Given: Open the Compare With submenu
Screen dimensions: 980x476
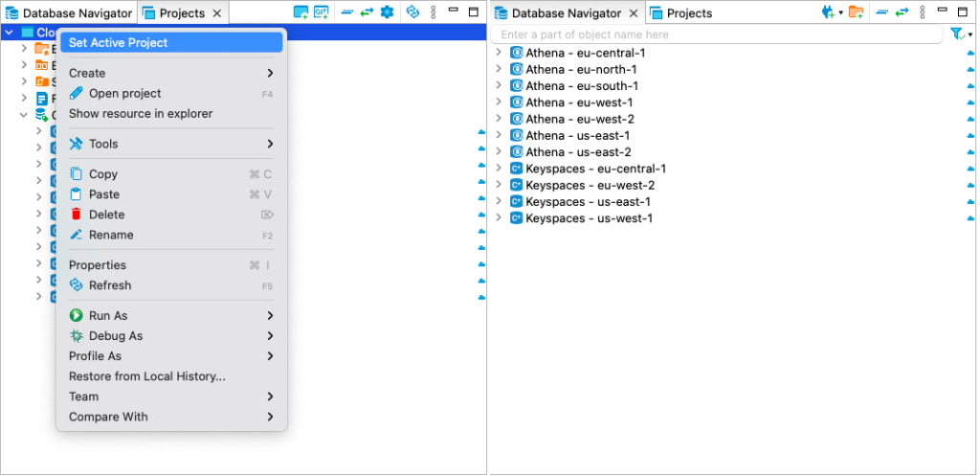Looking at the screenshot, I should tap(171, 417).
